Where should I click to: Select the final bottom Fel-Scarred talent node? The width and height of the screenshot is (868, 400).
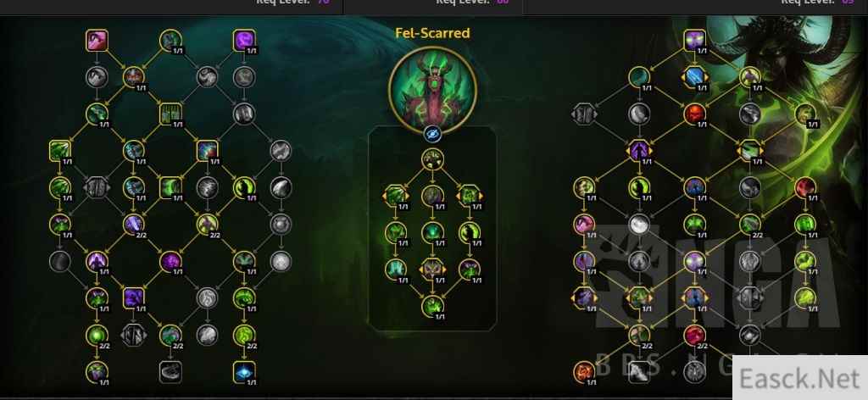click(x=432, y=306)
